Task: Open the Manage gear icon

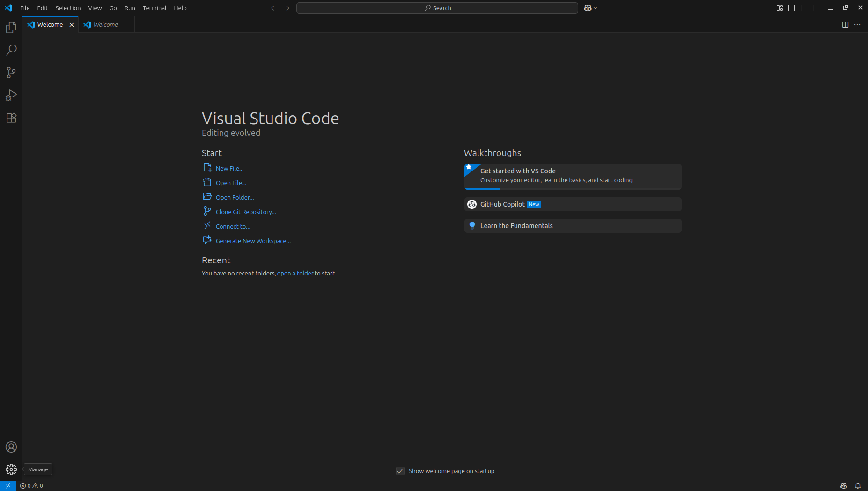Action: click(x=11, y=469)
